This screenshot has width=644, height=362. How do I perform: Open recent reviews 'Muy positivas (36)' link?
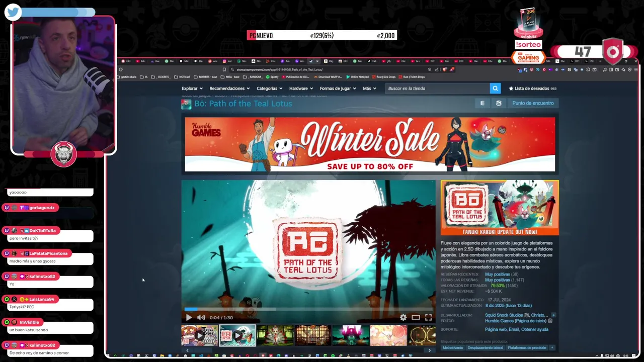501,274
